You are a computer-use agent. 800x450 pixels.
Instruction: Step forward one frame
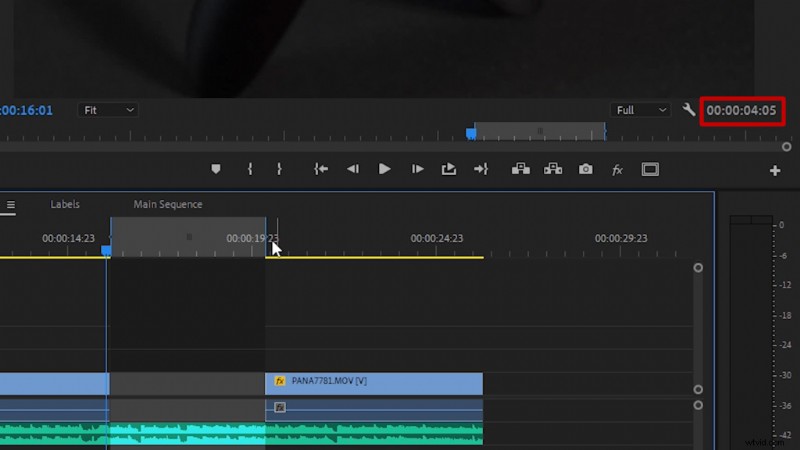pyautogui.click(x=417, y=169)
